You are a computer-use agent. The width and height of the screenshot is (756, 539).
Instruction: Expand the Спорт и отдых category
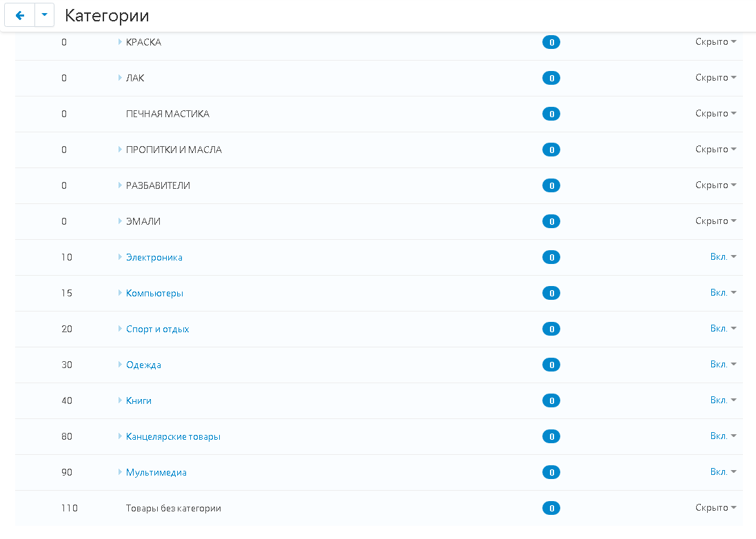[120, 328]
